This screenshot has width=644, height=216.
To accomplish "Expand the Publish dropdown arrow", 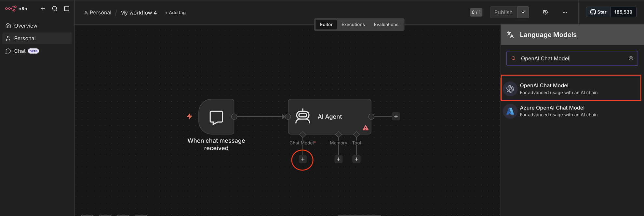I will pyautogui.click(x=523, y=12).
